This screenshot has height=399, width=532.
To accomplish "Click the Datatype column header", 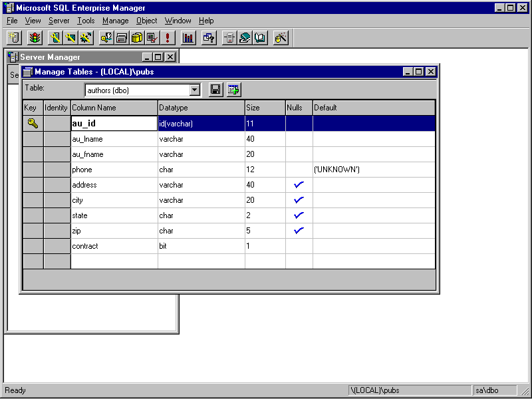I will [201, 108].
